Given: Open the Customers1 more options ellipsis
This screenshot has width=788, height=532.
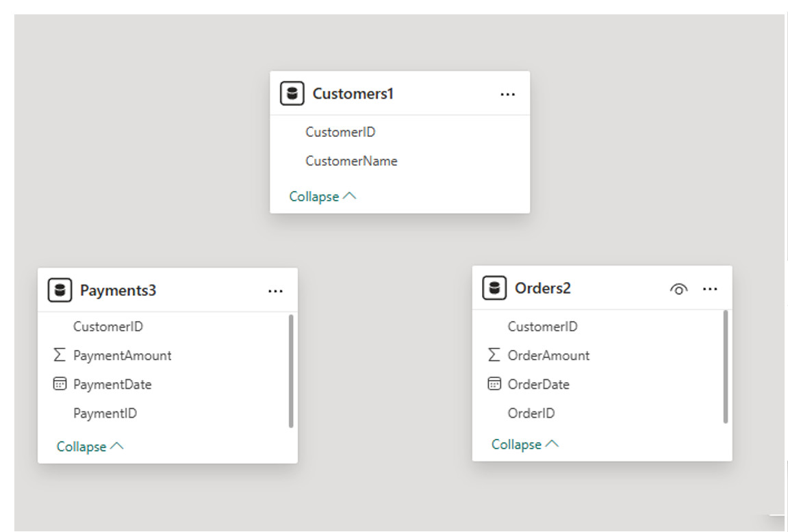Looking at the screenshot, I should pyautogui.click(x=507, y=94).
